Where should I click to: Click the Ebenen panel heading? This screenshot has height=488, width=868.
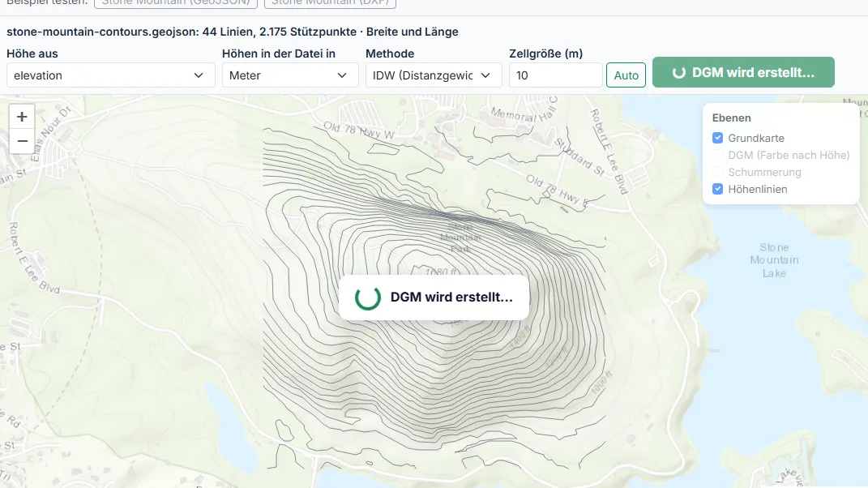(x=731, y=118)
